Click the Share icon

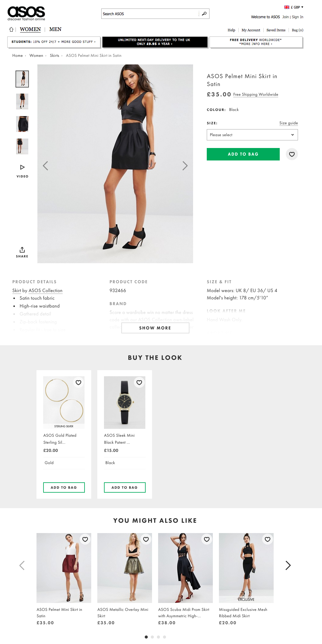(x=22, y=252)
